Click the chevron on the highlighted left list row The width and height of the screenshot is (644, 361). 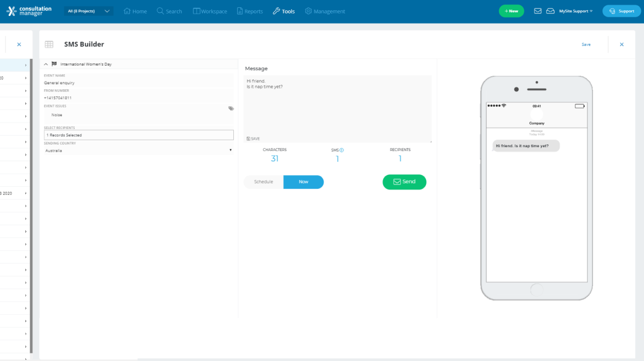click(26, 65)
